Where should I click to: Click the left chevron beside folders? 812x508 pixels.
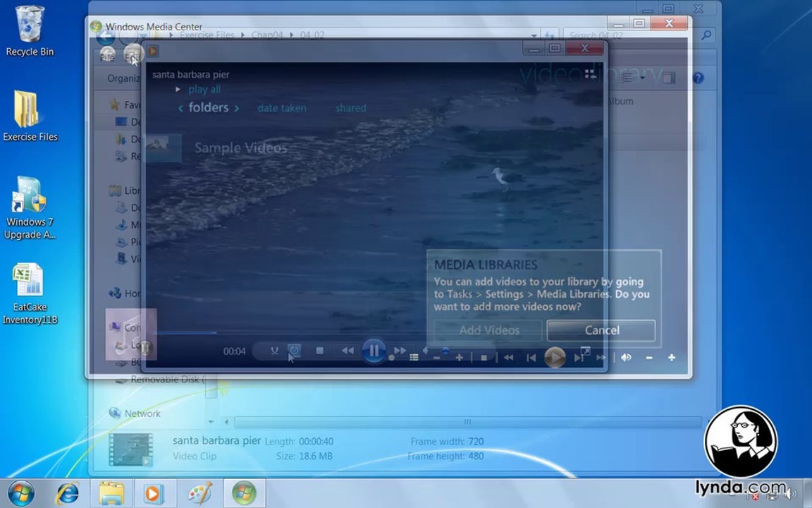[x=180, y=109]
